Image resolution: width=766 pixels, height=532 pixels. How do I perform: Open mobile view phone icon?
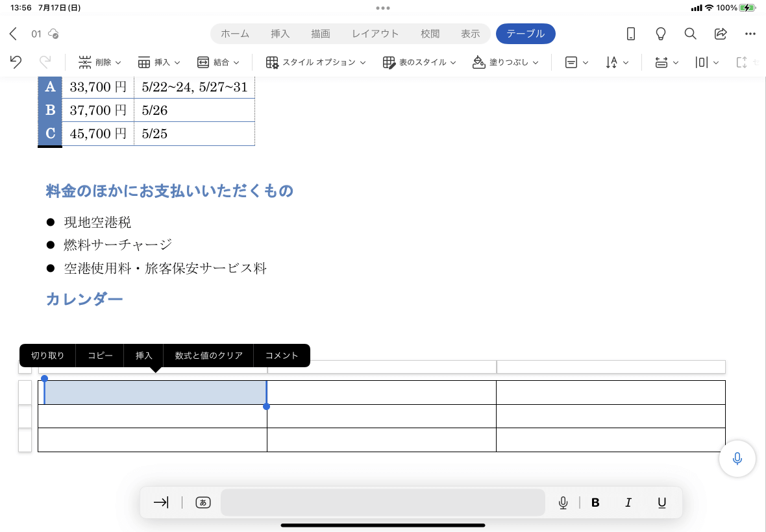coord(631,34)
